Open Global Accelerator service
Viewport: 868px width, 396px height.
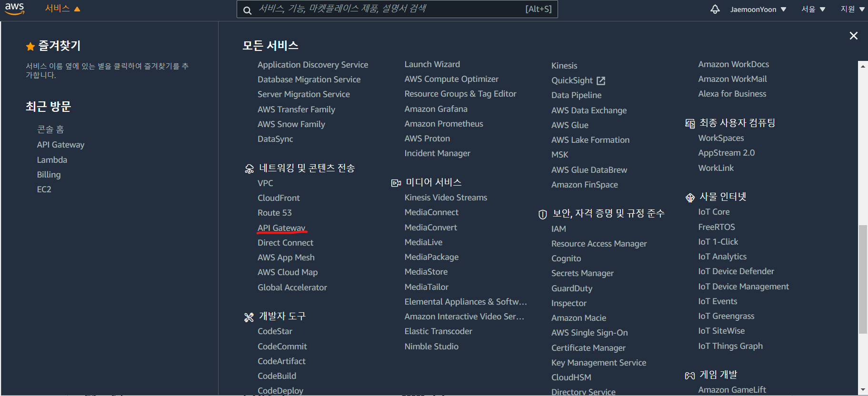point(292,287)
